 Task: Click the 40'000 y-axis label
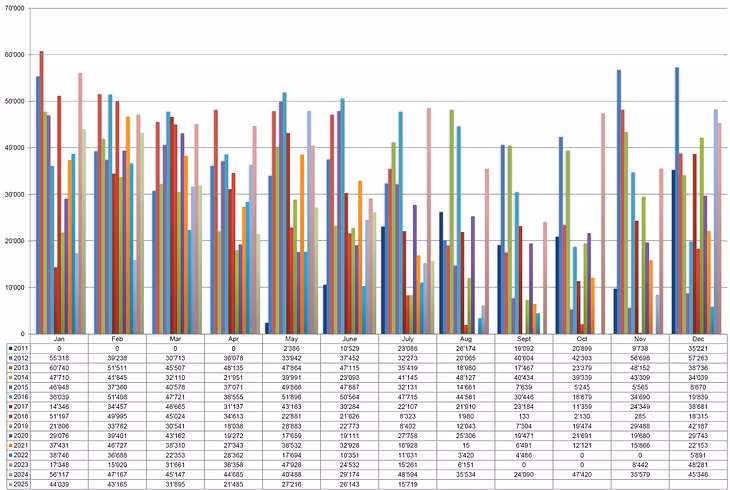coord(14,147)
